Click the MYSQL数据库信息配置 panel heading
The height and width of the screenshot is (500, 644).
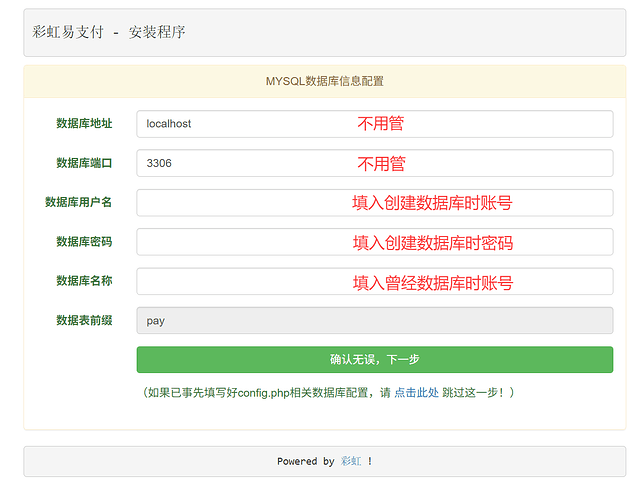point(324,81)
